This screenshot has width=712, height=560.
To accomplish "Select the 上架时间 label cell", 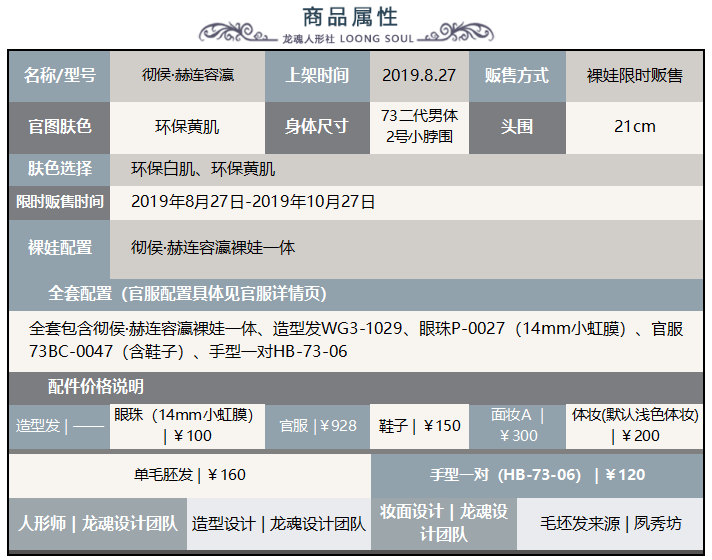I will [x=317, y=75].
